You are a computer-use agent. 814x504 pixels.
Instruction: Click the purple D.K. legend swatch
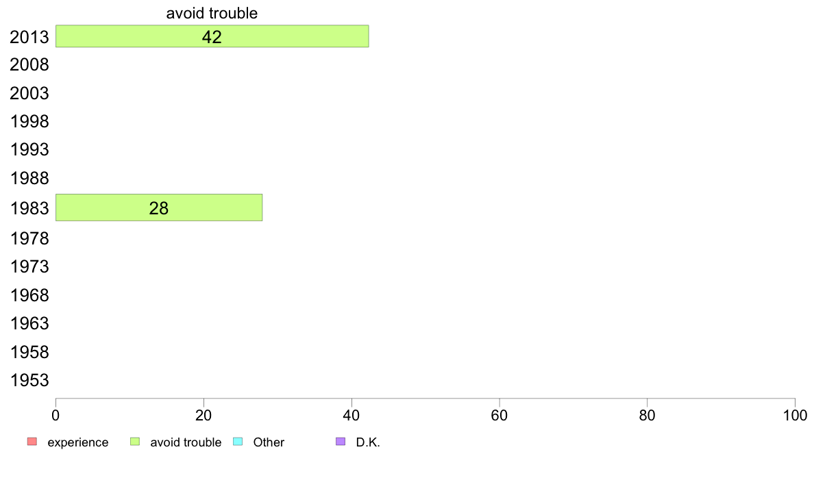click(x=341, y=442)
